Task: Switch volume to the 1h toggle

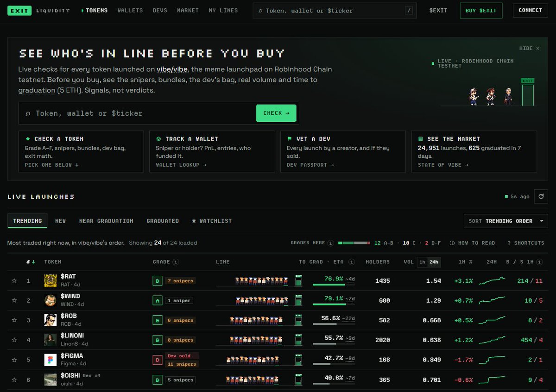Action: coord(422,262)
